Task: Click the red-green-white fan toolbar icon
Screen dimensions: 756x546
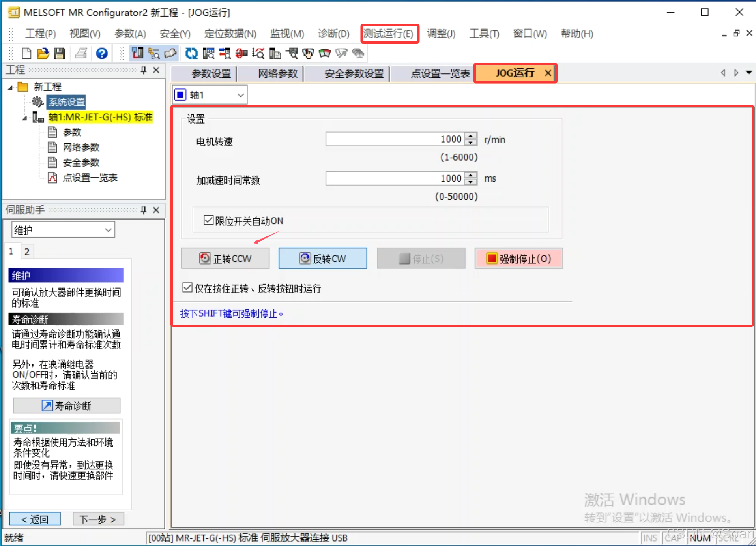Action: pos(325,53)
